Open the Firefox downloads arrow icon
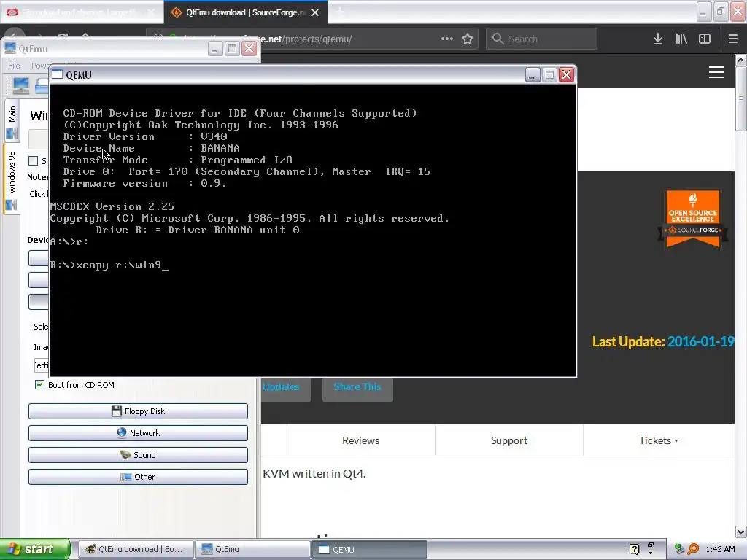Image resolution: width=747 pixels, height=560 pixels. point(658,39)
